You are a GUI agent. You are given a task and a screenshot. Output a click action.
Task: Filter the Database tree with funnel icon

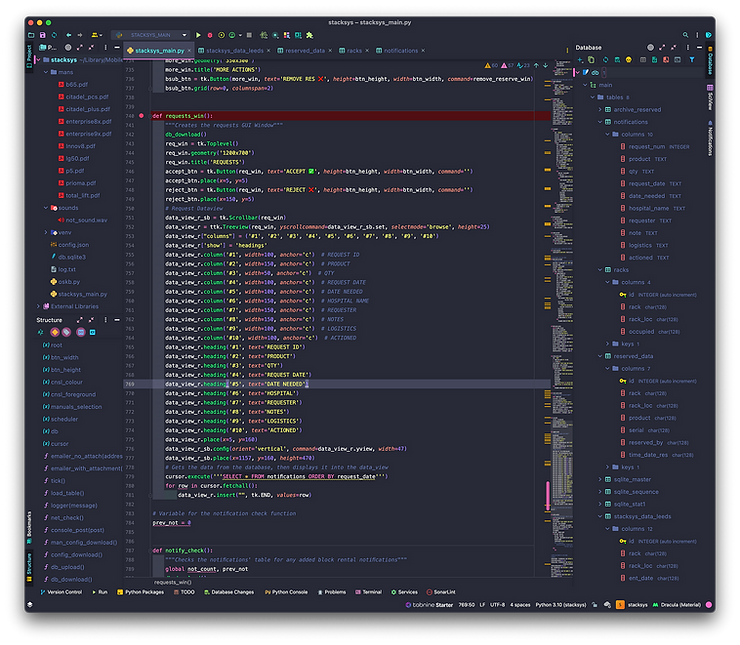691,60
